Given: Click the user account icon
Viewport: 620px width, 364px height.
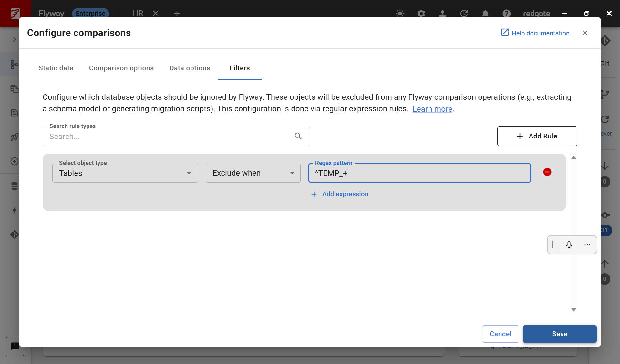Looking at the screenshot, I should (x=442, y=14).
